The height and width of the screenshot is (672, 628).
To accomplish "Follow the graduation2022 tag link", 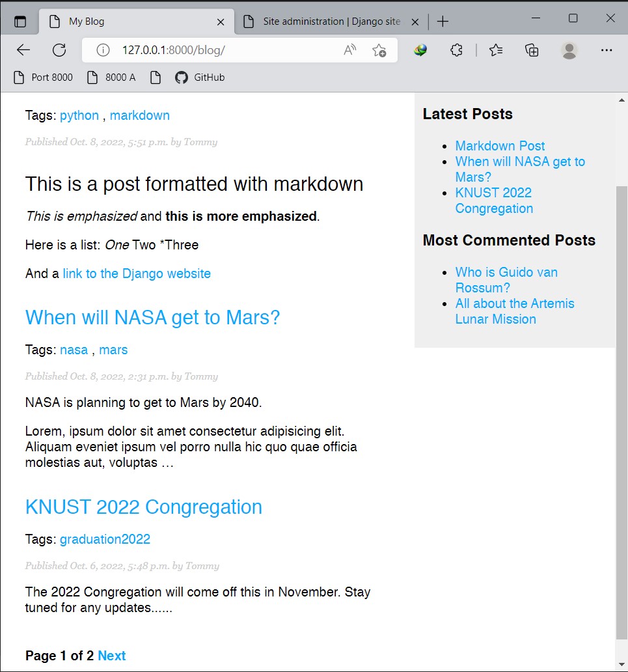I will 105,539.
